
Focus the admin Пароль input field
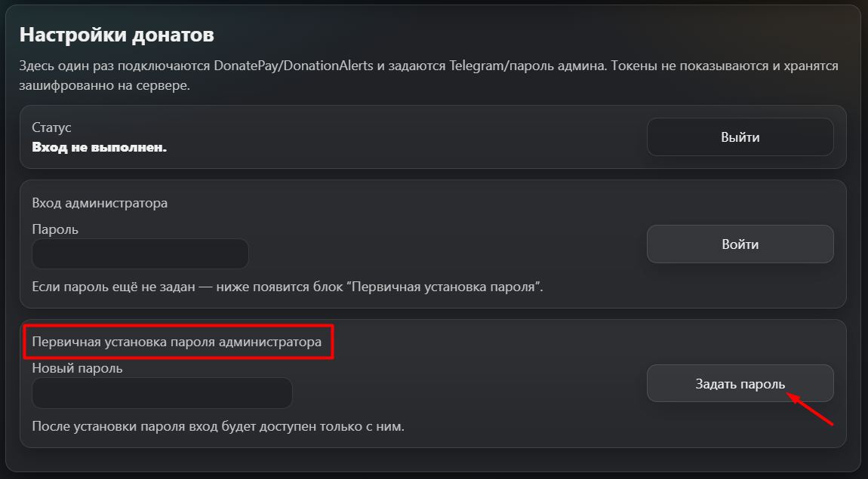(x=140, y=254)
